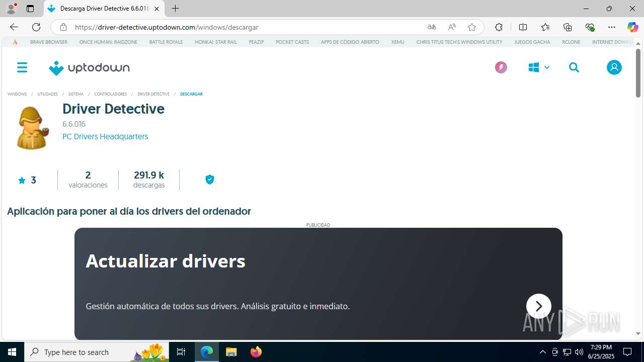Click the version number 6.6.016
Screen dimensions: 644x362
[74, 124]
